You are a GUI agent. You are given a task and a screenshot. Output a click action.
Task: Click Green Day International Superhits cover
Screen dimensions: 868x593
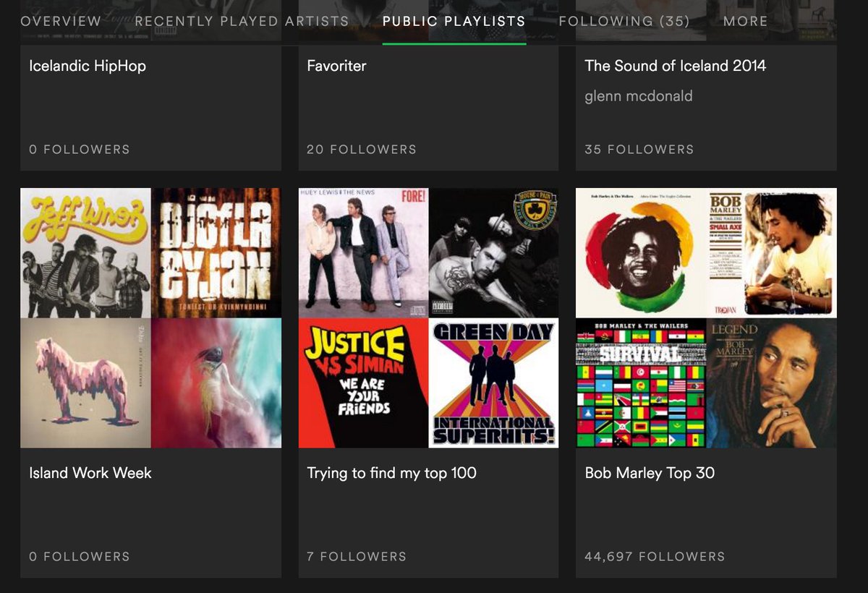click(x=494, y=383)
